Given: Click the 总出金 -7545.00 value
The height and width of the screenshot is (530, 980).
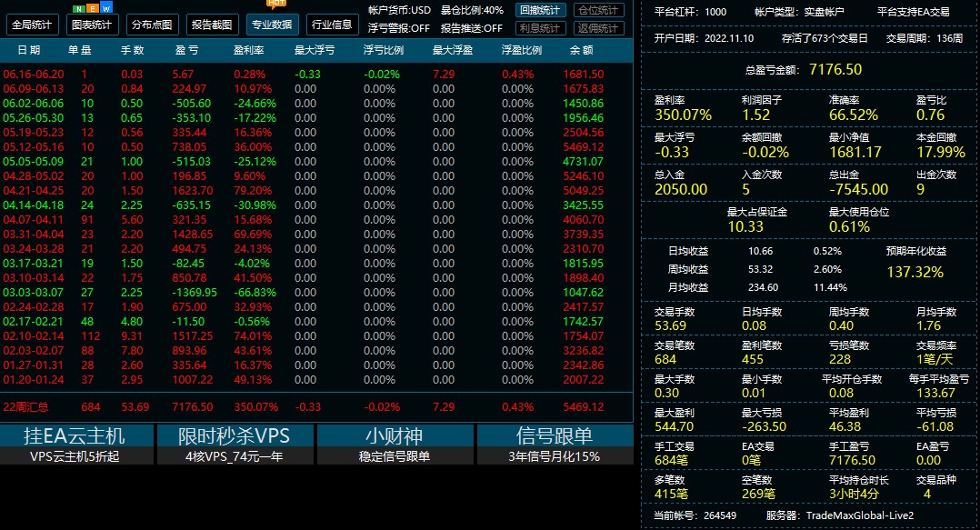Looking at the screenshot, I should click(858, 189).
